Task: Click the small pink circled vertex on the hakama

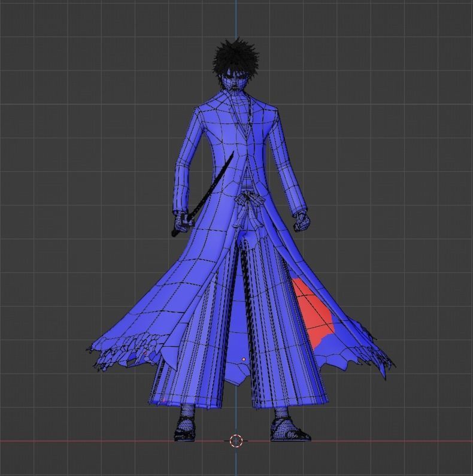Action: click(x=244, y=359)
